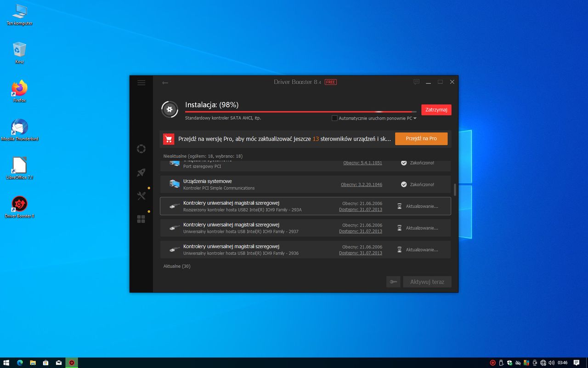
Task: Click the red Zatrzymaj button
Action: [x=436, y=110]
